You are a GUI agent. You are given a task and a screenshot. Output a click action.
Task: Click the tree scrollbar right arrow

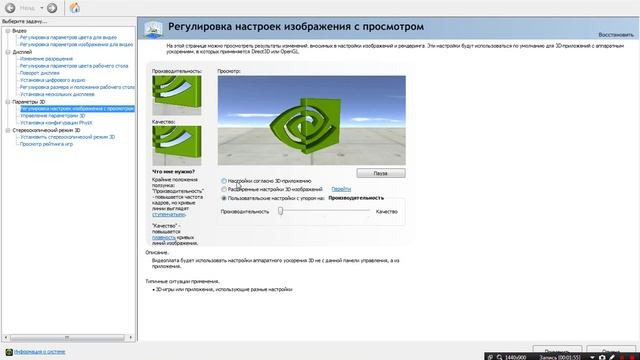click(131, 338)
